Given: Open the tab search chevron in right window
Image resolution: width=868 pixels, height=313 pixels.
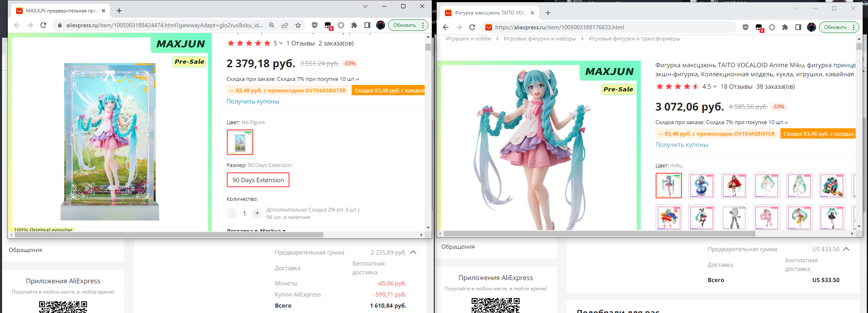Looking at the screenshot, I should (796, 8).
